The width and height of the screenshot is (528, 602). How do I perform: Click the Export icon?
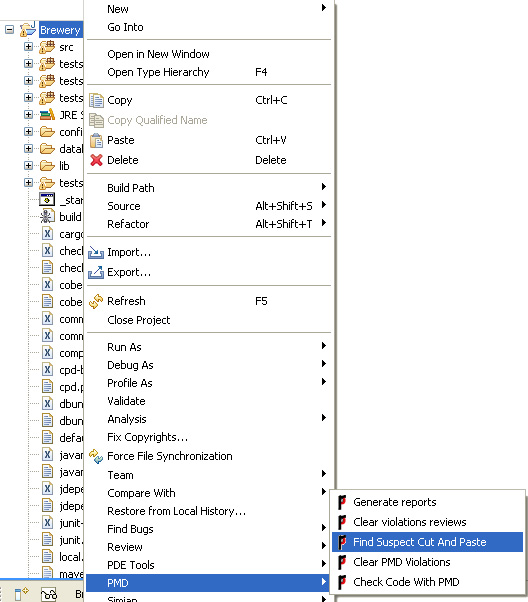tap(96, 272)
